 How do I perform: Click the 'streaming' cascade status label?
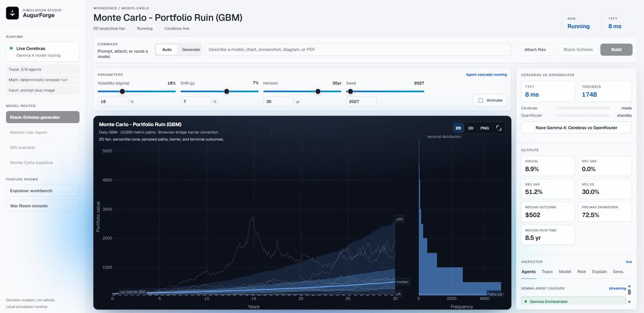coord(617,288)
